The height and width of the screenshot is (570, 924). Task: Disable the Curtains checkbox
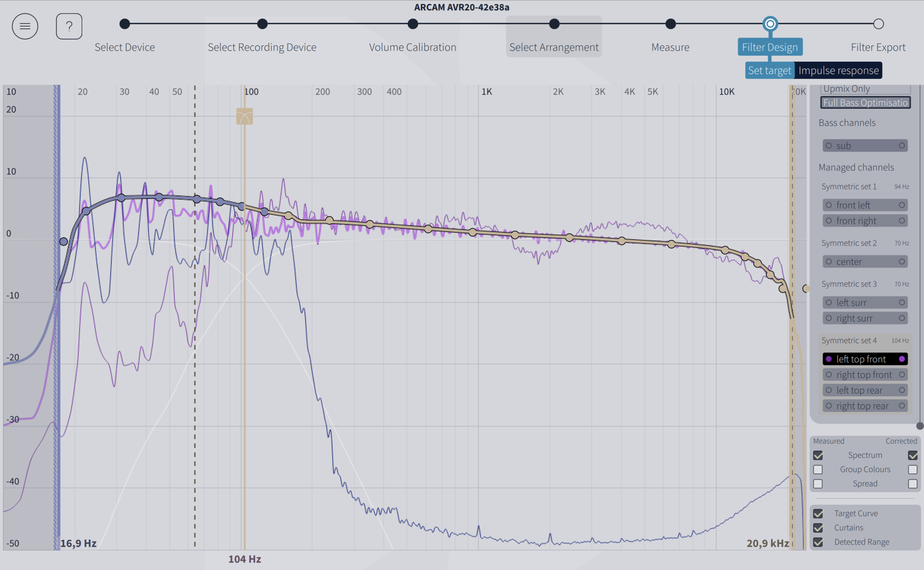818,528
